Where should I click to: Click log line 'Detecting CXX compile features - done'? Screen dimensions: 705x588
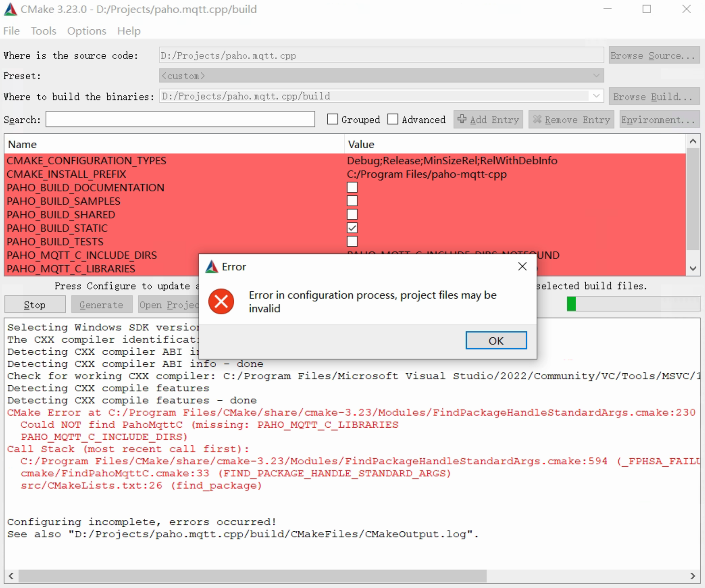(132, 400)
